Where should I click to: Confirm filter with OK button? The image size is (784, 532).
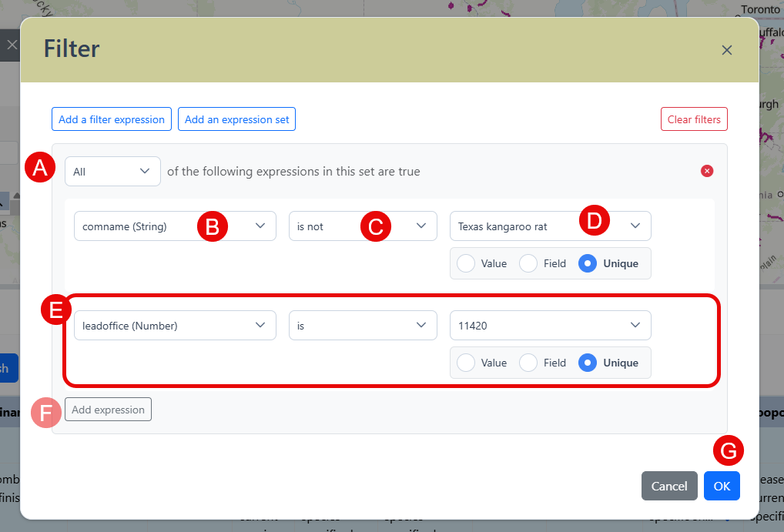[722, 486]
